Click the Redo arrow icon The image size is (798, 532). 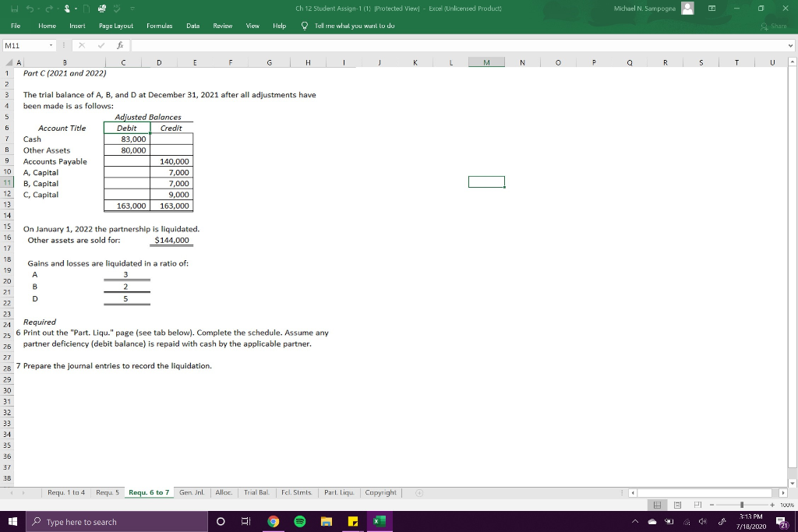tap(50, 9)
